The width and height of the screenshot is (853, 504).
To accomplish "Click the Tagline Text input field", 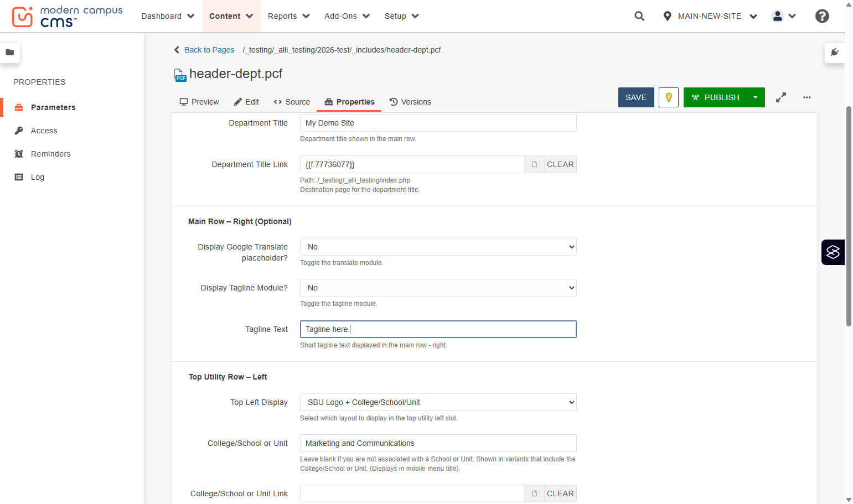I will pos(438,329).
